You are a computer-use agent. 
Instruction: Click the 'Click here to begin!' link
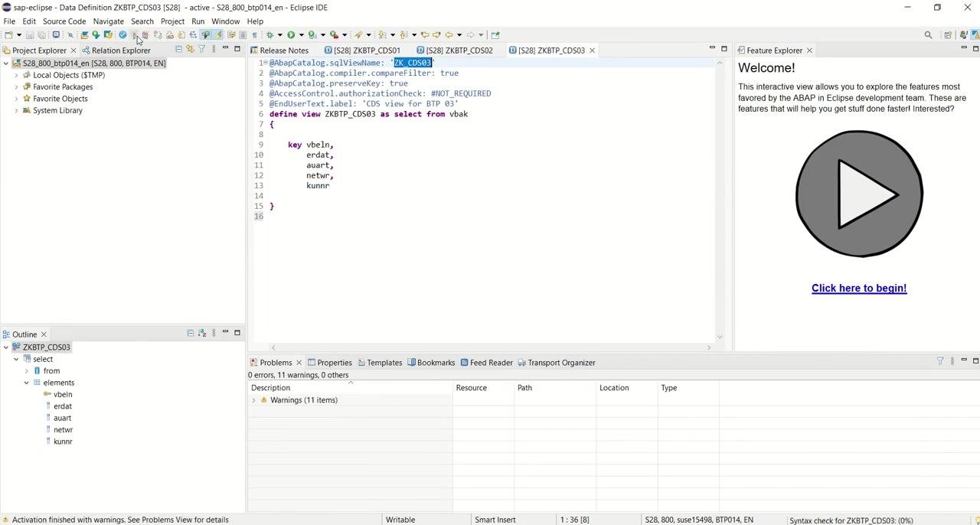[x=859, y=289]
